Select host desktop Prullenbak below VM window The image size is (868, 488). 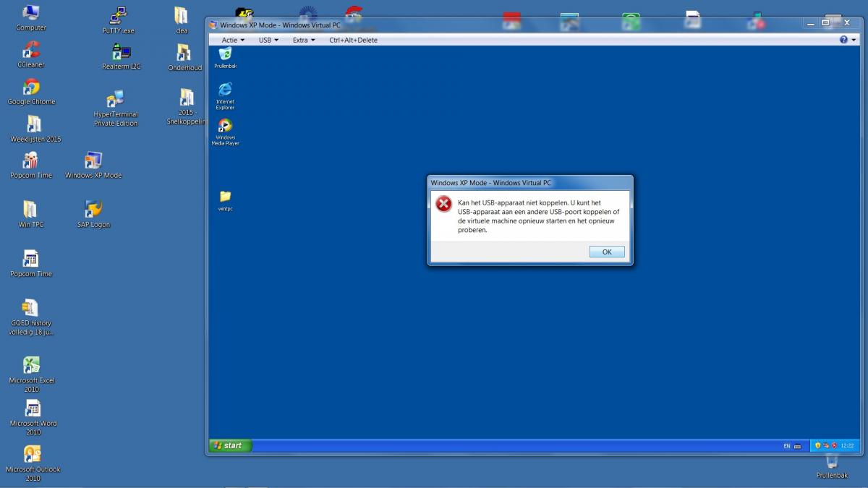pos(832,467)
